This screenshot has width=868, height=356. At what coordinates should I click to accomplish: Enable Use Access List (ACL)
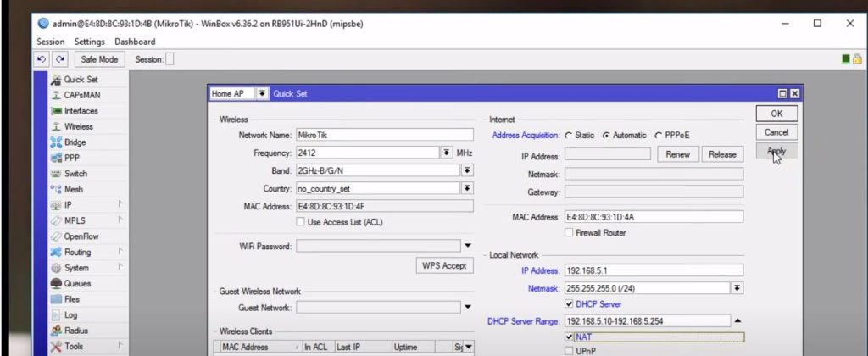[x=301, y=222]
